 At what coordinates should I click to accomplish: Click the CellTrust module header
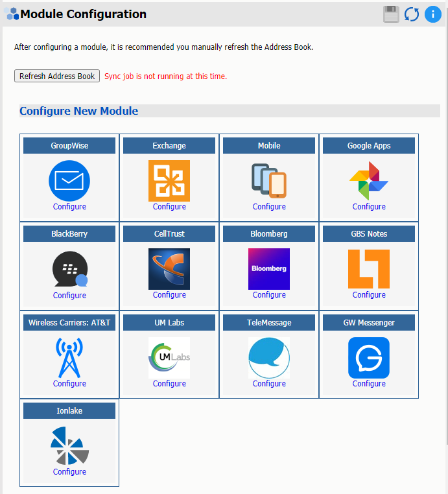169,234
